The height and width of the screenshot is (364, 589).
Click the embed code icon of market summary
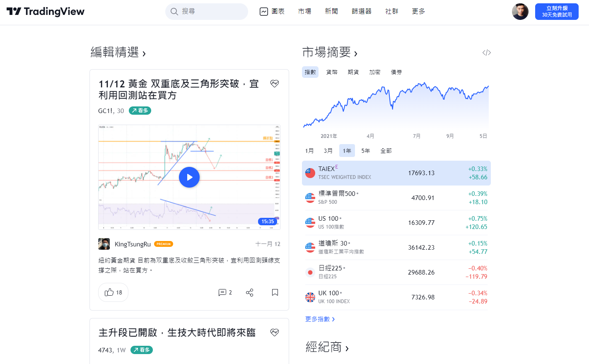[x=487, y=53]
